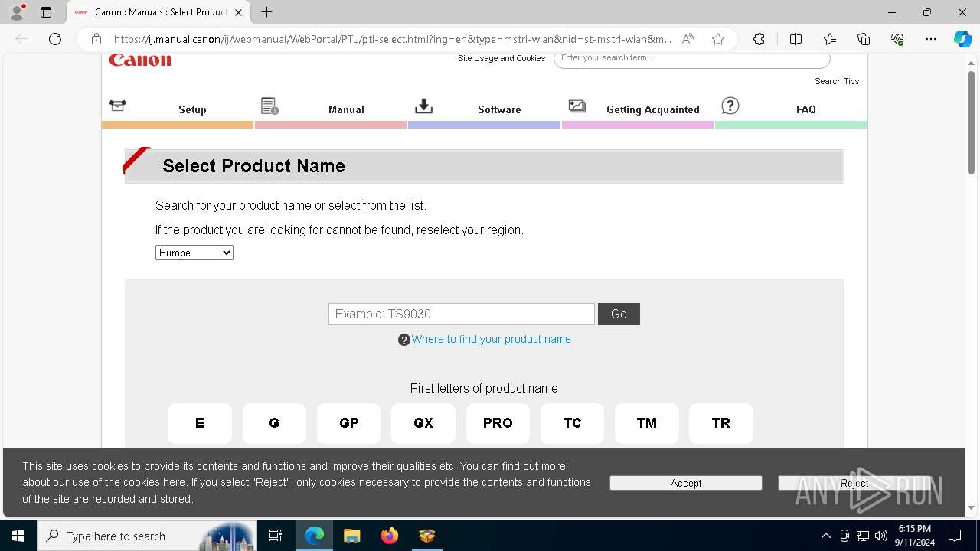Viewport: 980px width, 551px height.
Task: Open the Site Usage and Cookies link
Action: [x=501, y=58]
